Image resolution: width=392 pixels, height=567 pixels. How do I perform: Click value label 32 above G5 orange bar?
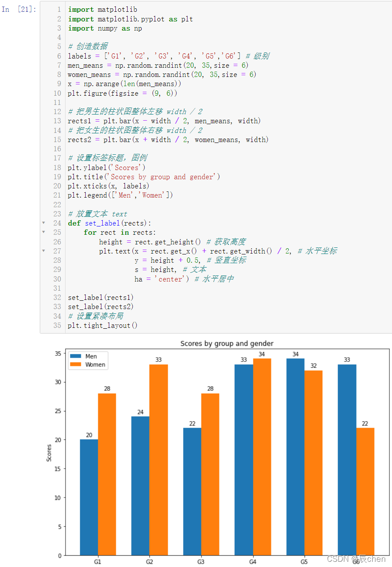(x=313, y=366)
